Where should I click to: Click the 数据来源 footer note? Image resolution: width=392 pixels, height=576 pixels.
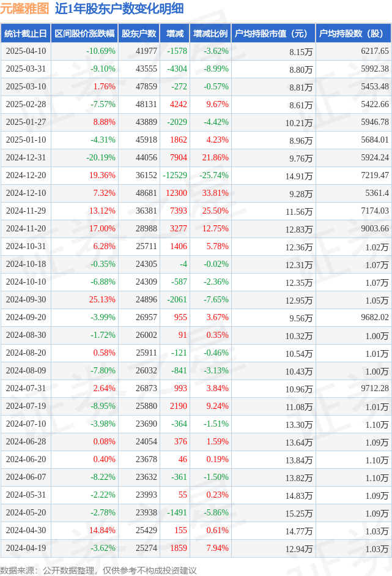coord(98,570)
